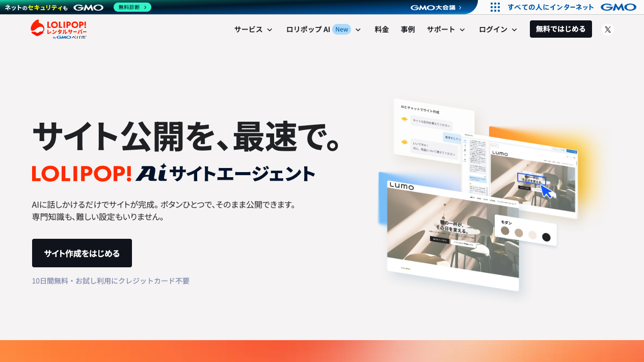Open the 事例 menu item
The width and height of the screenshot is (644, 362).
pos(408,30)
